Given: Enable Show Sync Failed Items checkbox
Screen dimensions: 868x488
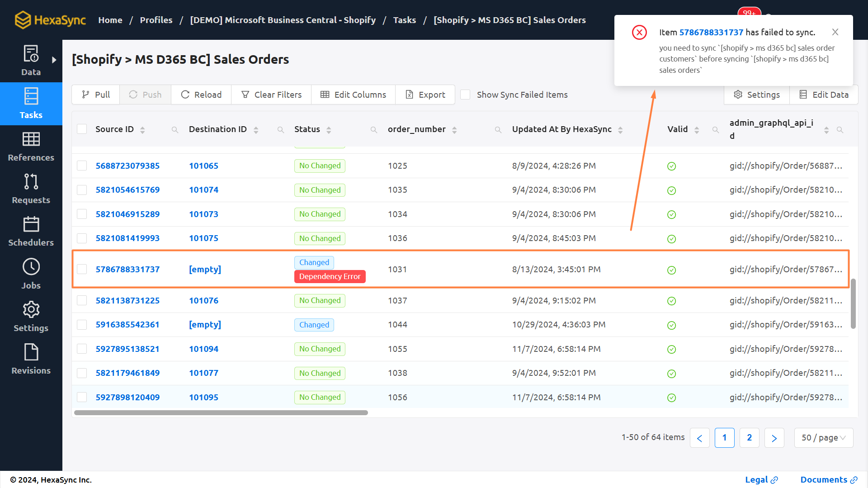Looking at the screenshot, I should (465, 95).
